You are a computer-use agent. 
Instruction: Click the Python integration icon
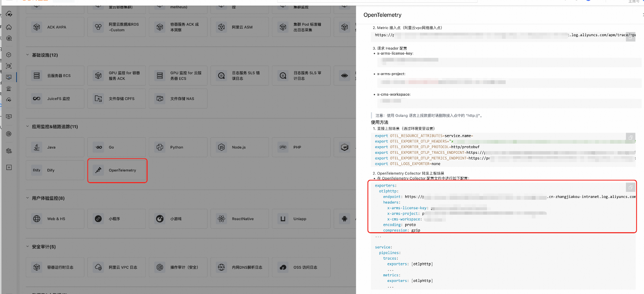(160, 147)
